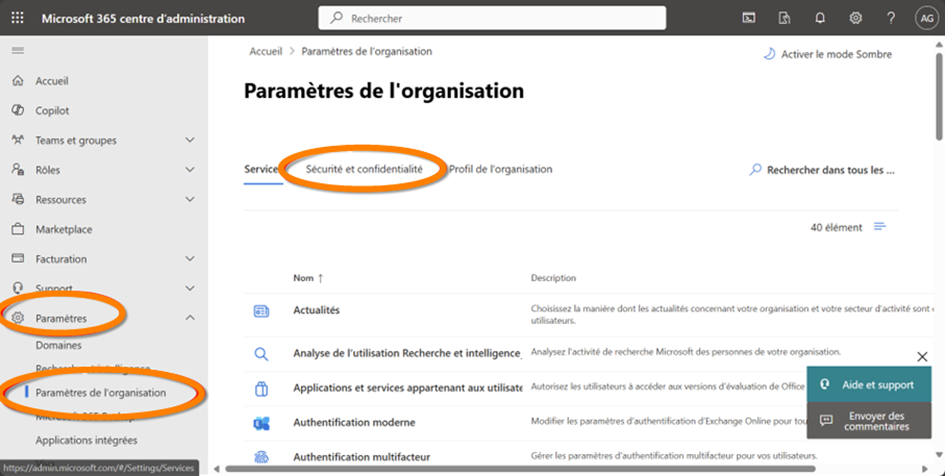
Task: Click the Actualités service icon
Action: (x=261, y=311)
